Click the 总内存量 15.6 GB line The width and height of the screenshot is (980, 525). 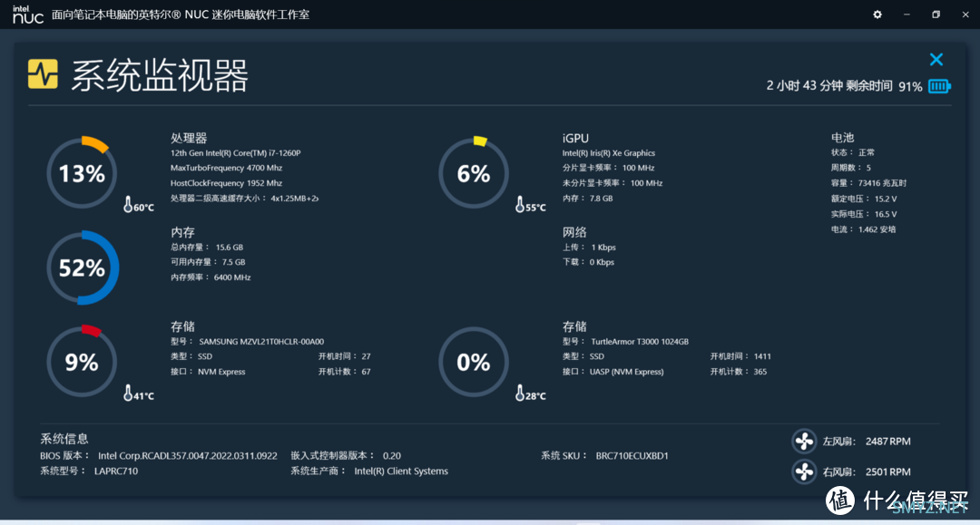[207, 248]
